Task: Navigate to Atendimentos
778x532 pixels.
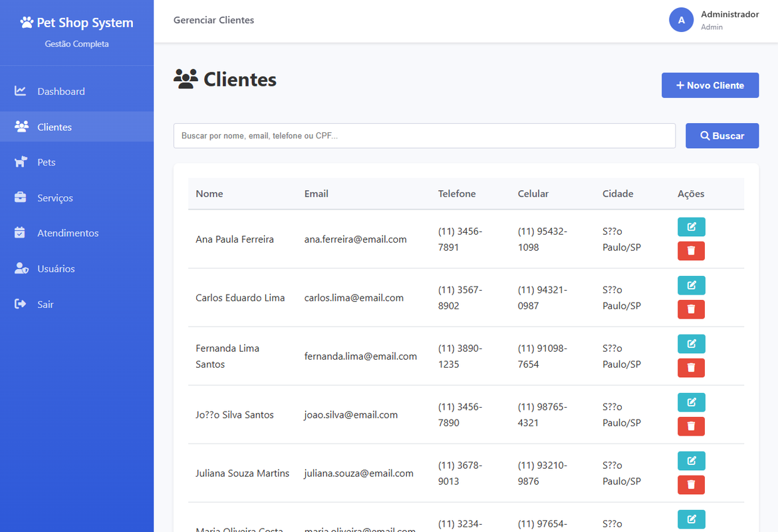Action: 77,233
